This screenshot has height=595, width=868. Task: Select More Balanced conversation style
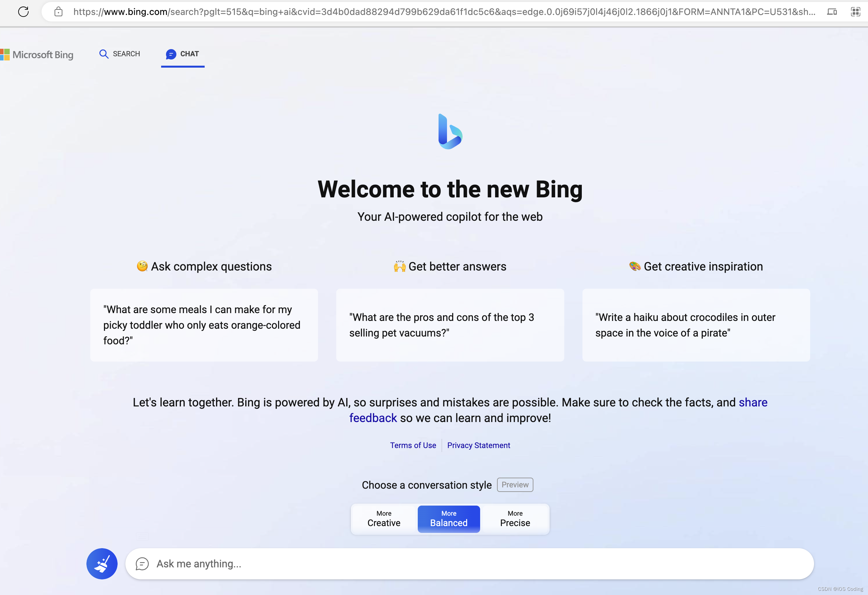pyautogui.click(x=449, y=519)
